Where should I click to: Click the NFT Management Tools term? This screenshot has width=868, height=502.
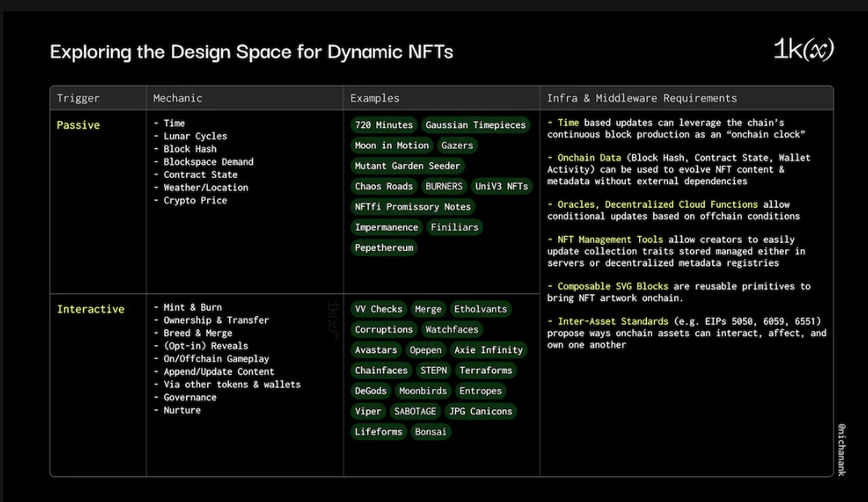coord(610,240)
